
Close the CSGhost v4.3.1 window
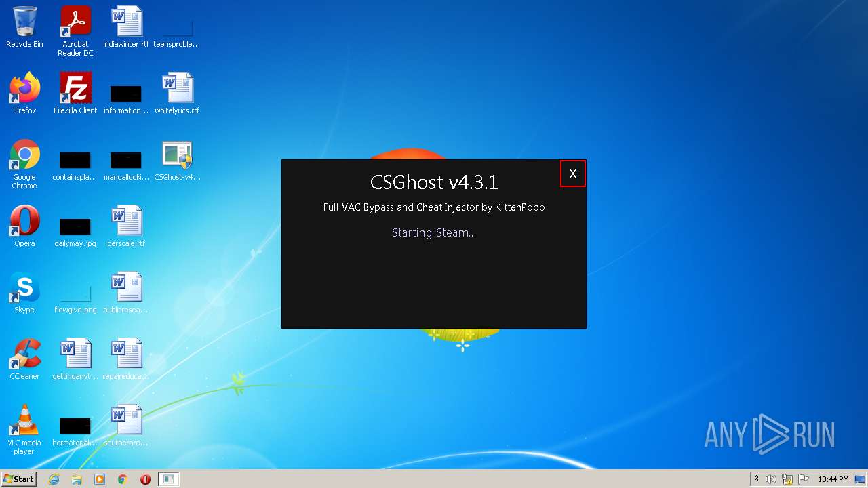point(572,174)
